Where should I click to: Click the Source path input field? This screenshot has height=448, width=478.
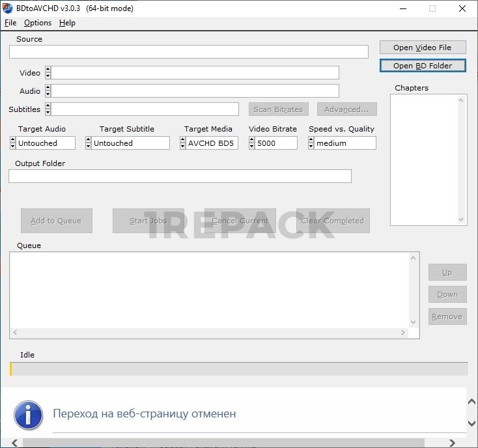click(x=189, y=52)
